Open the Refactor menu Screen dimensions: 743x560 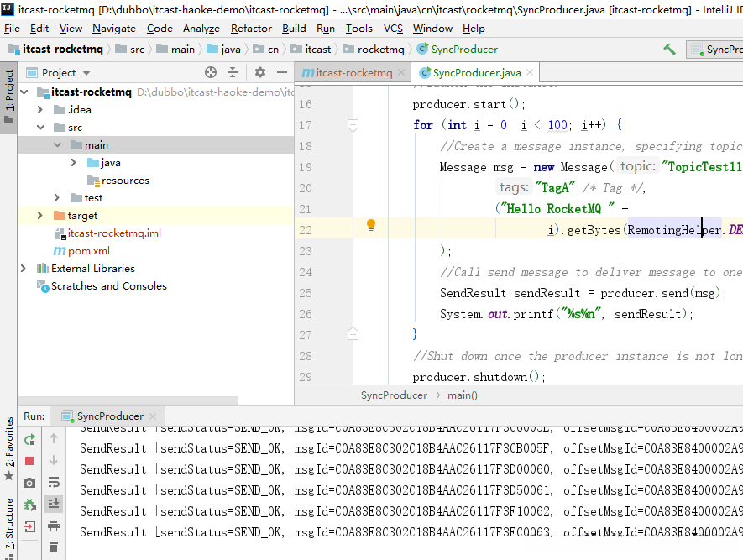[x=251, y=28]
